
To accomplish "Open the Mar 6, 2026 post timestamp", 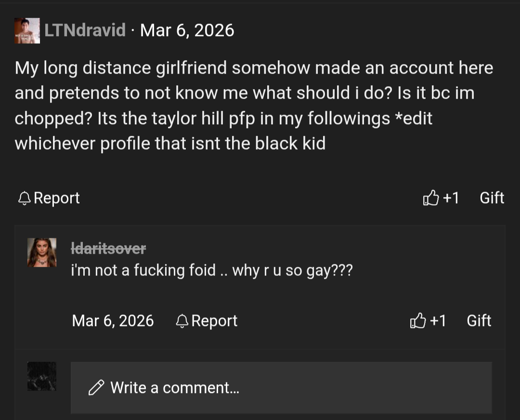I will (x=187, y=30).
